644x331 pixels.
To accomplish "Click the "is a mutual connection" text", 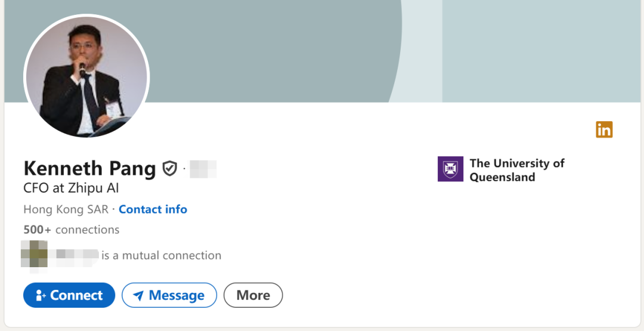I will pyautogui.click(x=161, y=255).
